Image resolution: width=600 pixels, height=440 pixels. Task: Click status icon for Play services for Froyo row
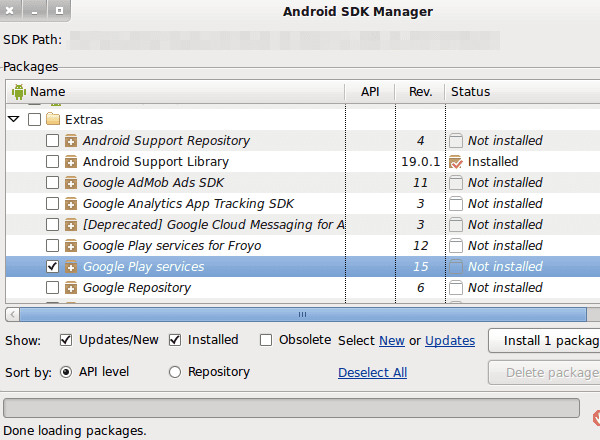(x=456, y=246)
